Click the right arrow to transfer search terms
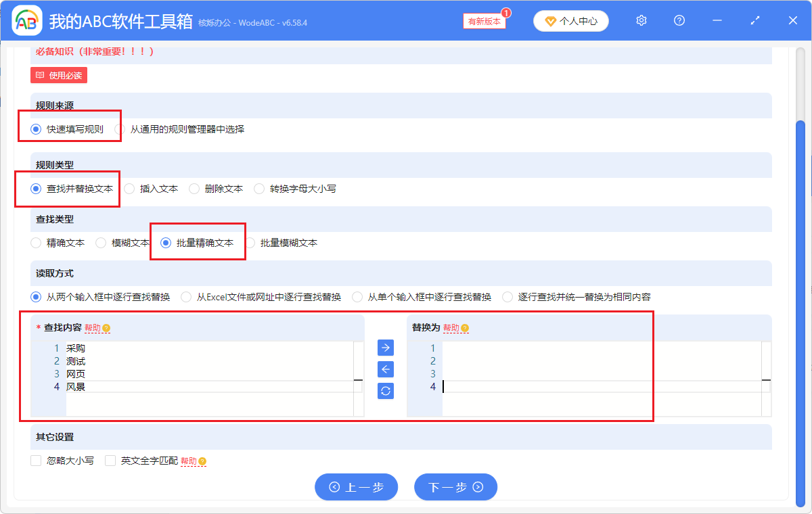The image size is (812, 514). [x=385, y=347]
